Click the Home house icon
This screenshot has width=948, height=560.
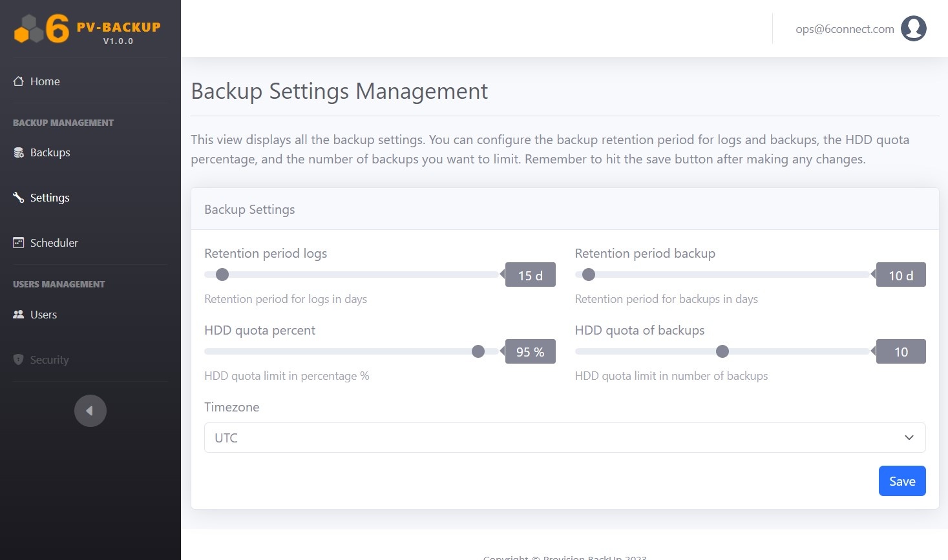(19, 81)
